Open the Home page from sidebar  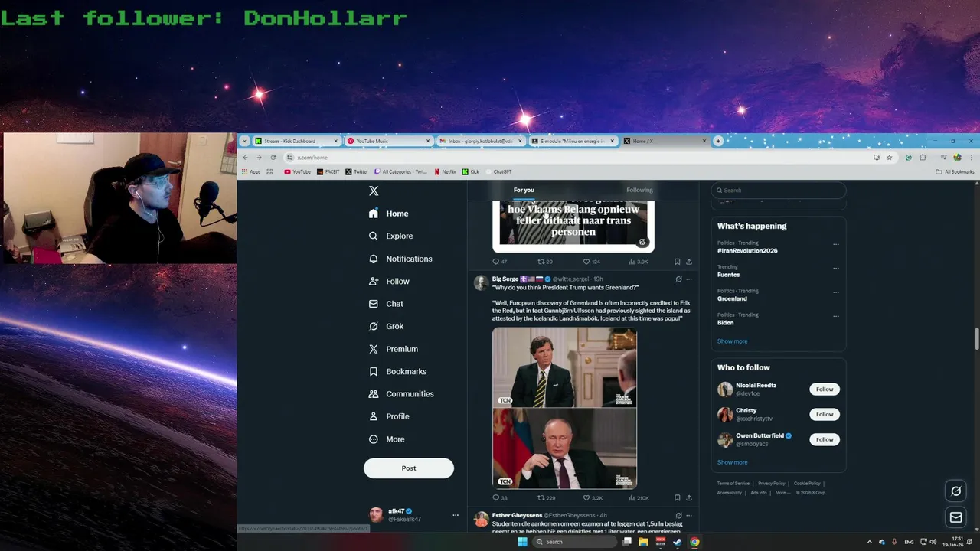(x=389, y=214)
